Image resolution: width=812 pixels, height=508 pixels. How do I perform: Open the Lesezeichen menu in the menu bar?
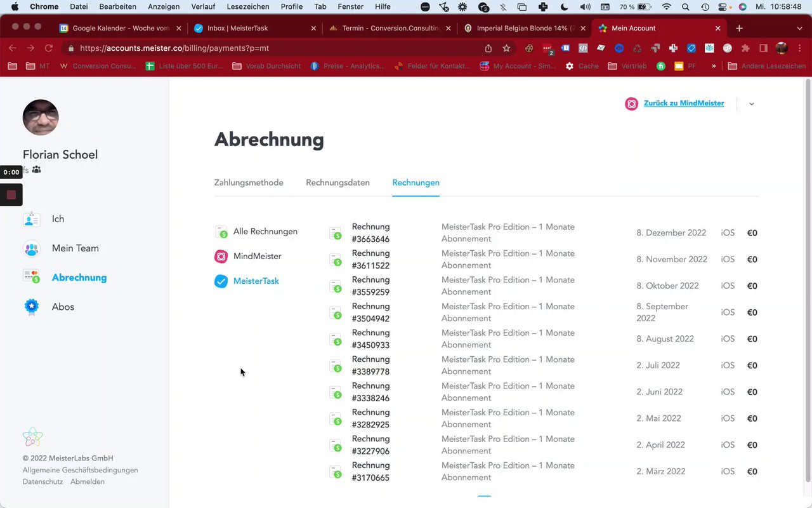(x=247, y=6)
